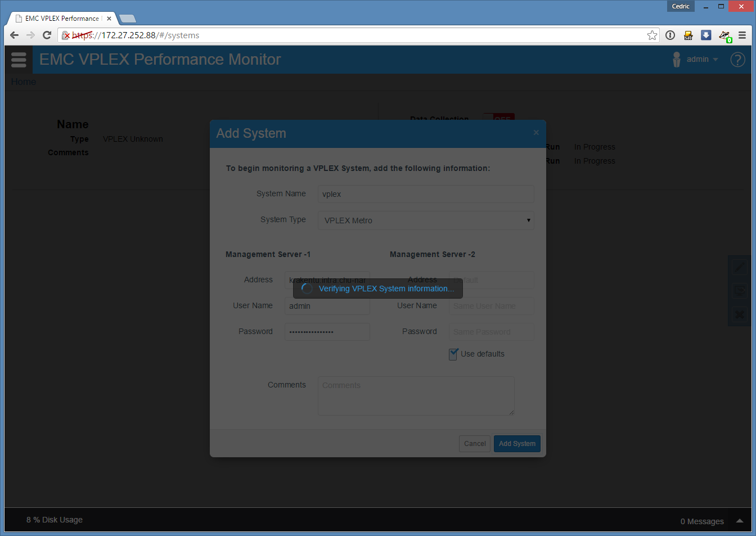Toggle the Data Collection OFF switch
756x536 pixels.
click(499, 119)
